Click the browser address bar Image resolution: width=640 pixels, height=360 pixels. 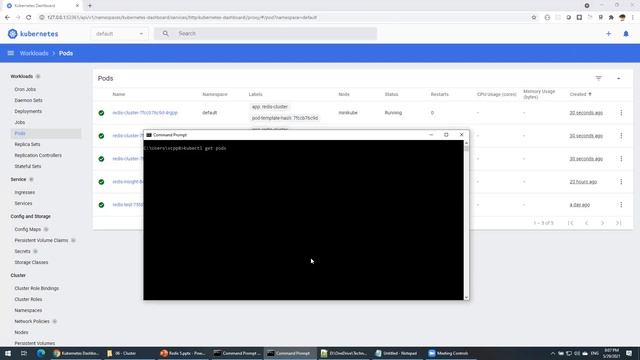[x=286, y=18]
